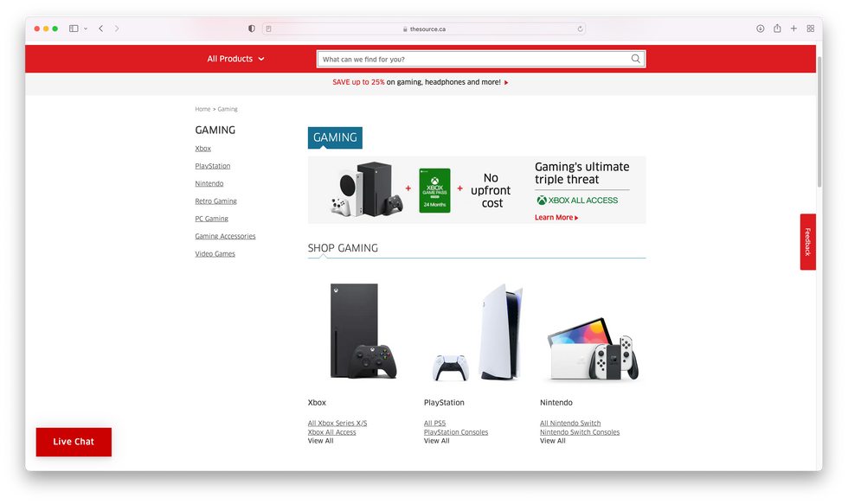Click the thesource.ca address bar
848x504 pixels.
[x=424, y=29]
